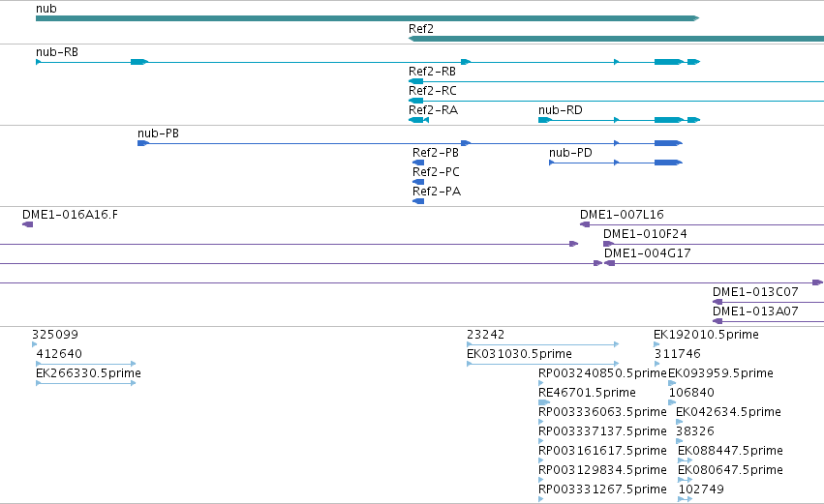Click the EK088447.5prime feature
This screenshot has height=504, width=824.
coord(686,460)
